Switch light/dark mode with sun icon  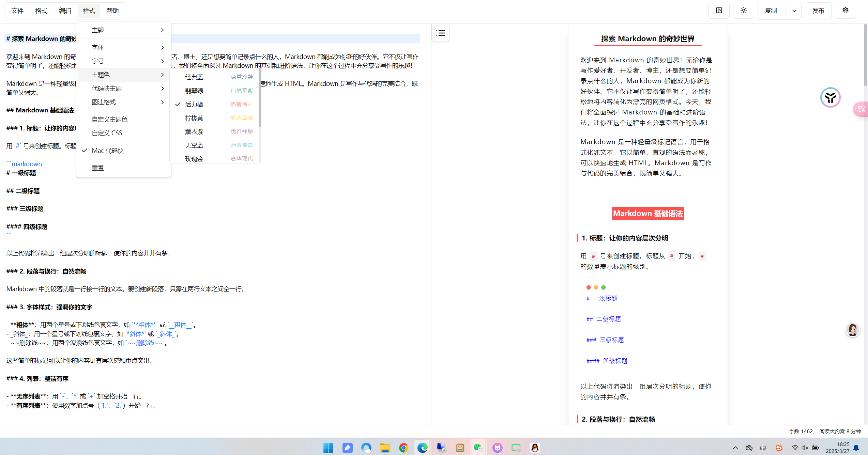[x=743, y=11]
